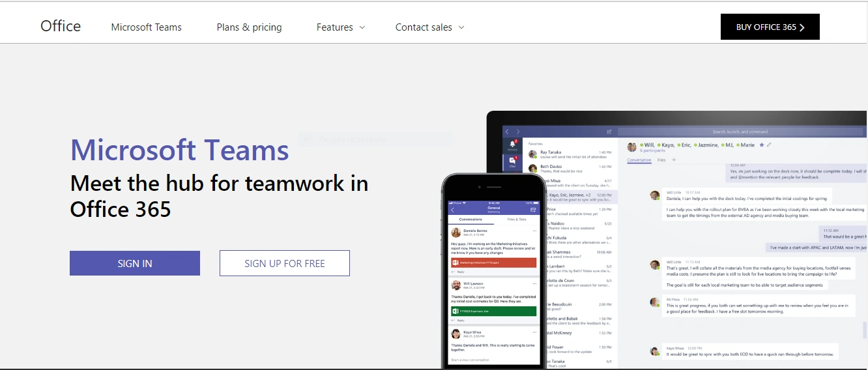This screenshot has height=370, width=868.
Task: Click the pencil edit icon in chat header
Action: [x=769, y=145]
